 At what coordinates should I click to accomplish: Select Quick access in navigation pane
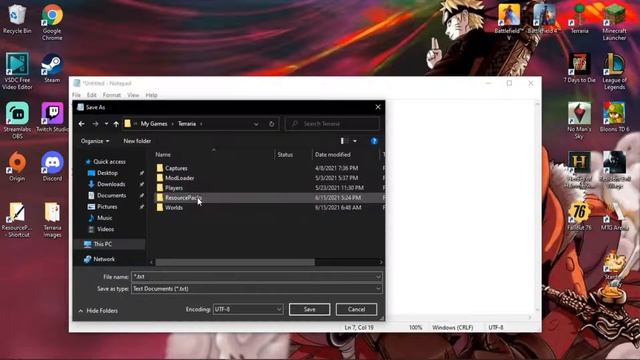(x=105, y=162)
